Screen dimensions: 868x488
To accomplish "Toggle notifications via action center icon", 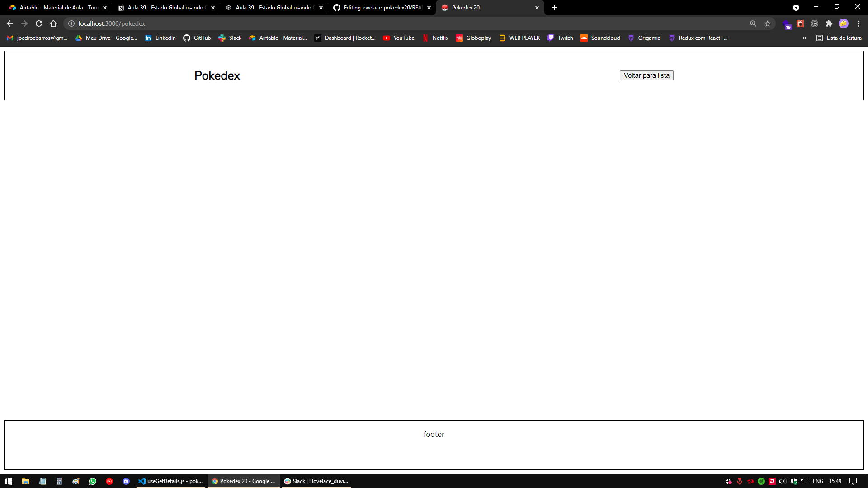I will pos(853,481).
